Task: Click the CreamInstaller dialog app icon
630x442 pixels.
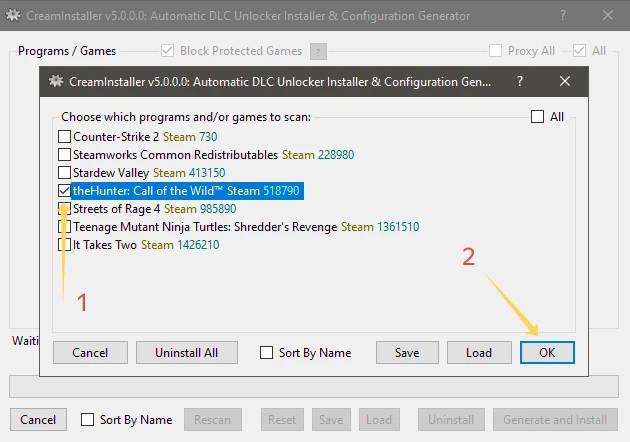Action: [x=56, y=81]
